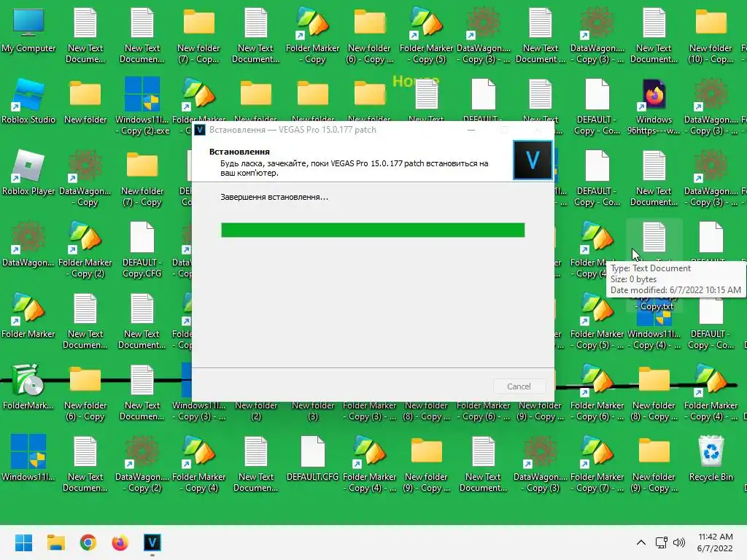The height and width of the screenshot is (560, 747).
Task: Click the VEGAS V logo in the installer header
Action: click(533, 160)
